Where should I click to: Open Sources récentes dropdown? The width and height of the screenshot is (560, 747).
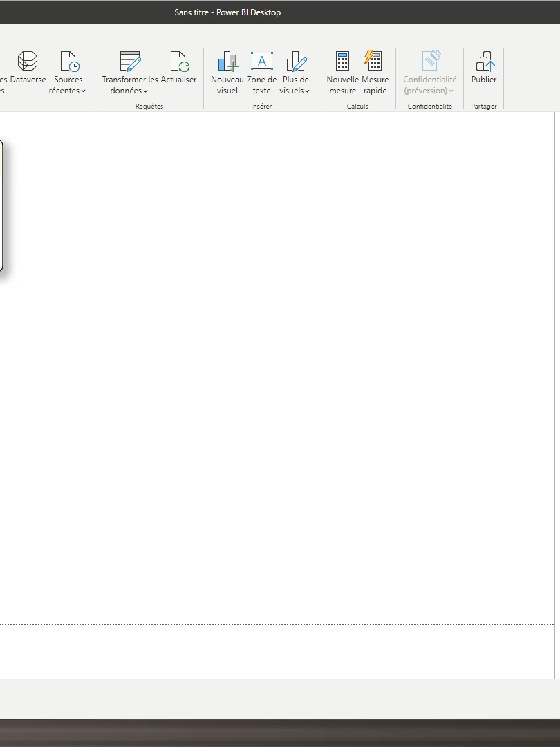[68, 73]
